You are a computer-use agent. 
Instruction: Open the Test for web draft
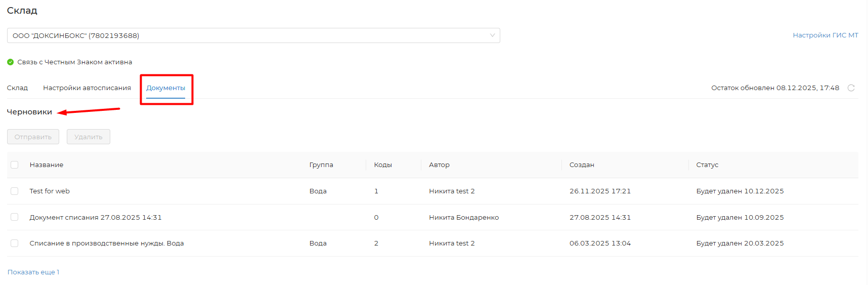click(x=50, y=191)
